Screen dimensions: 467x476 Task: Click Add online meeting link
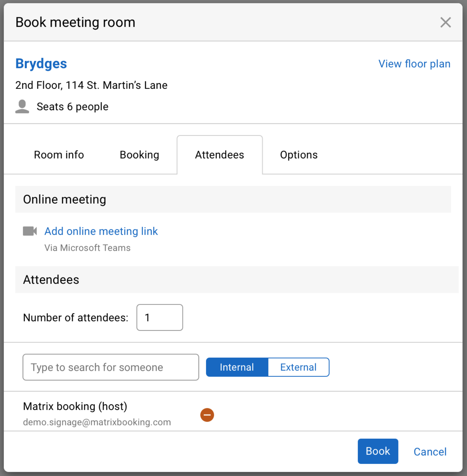(x=101, y=231)
